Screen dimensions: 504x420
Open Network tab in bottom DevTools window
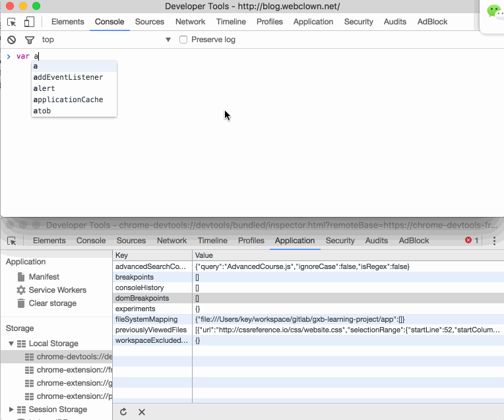[x=172, y=241]
